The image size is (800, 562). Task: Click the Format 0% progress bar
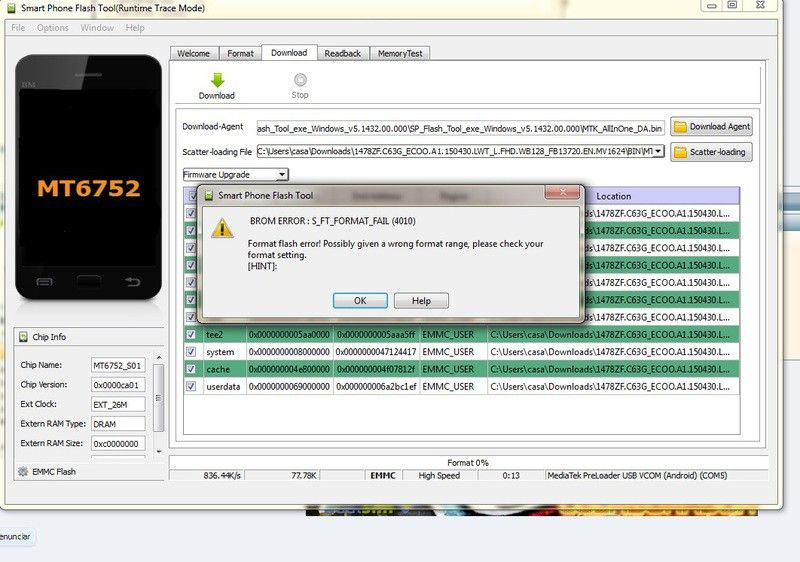(x=468, y=463)
